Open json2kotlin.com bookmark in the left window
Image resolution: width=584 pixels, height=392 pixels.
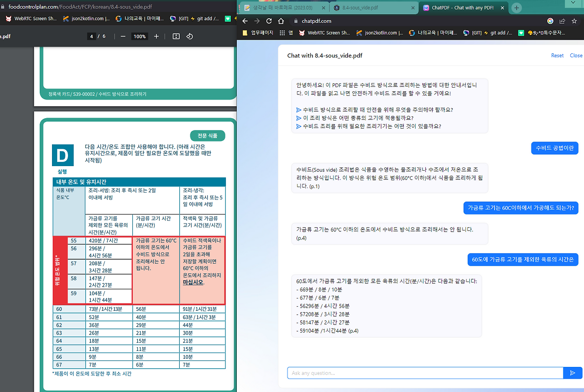[87, 19]
